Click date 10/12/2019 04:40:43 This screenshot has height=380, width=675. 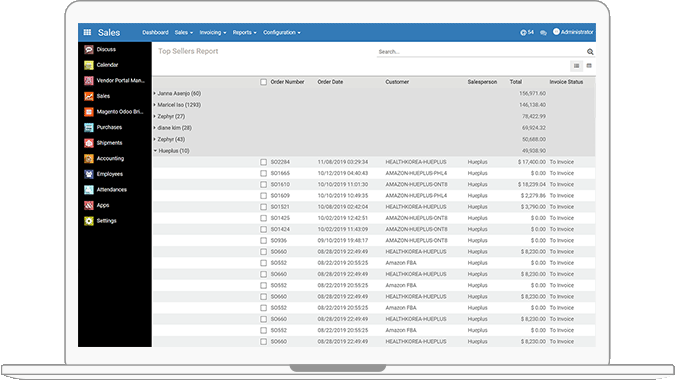343,173
